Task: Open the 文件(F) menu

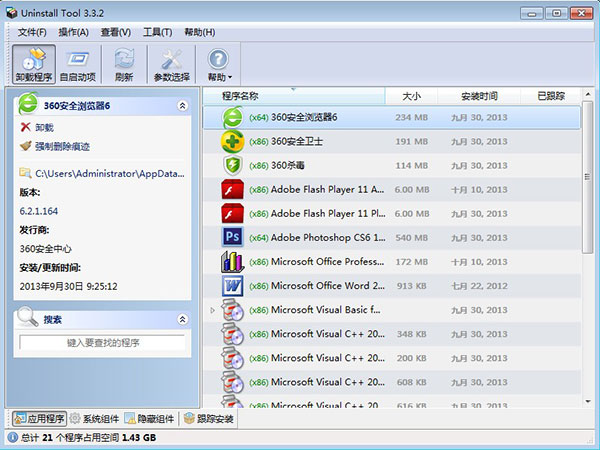Action: (x=32, y=33)
